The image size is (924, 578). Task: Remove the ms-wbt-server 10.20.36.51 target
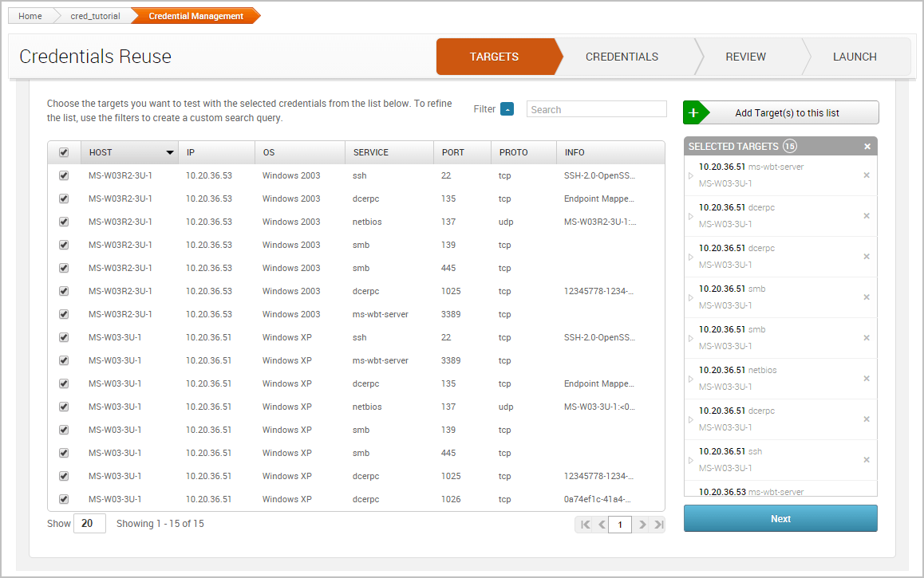point(867,175)
